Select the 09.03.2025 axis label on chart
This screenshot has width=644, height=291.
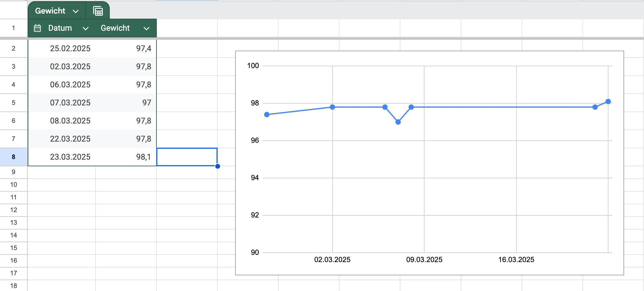[x=424, y=260]
